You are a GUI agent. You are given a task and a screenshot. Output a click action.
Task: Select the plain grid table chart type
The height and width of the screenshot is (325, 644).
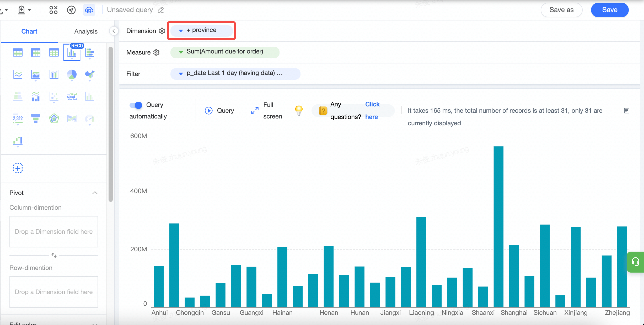click(54, 53)
